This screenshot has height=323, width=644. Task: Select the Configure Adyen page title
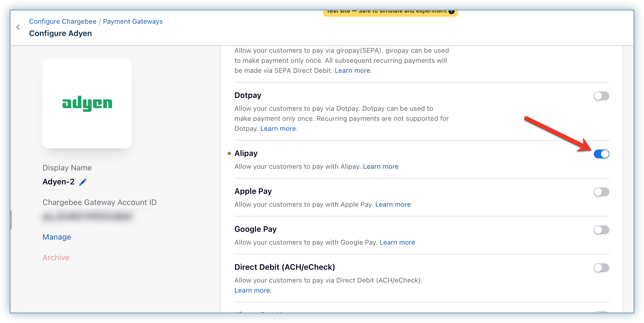(x=61, y=33)
